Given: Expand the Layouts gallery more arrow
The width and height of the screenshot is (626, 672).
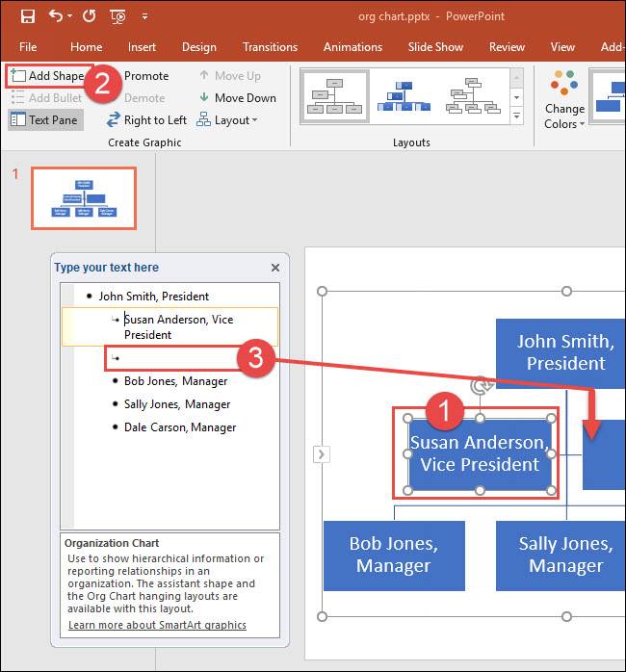Looking at the screenshot, I should (517, 116).
